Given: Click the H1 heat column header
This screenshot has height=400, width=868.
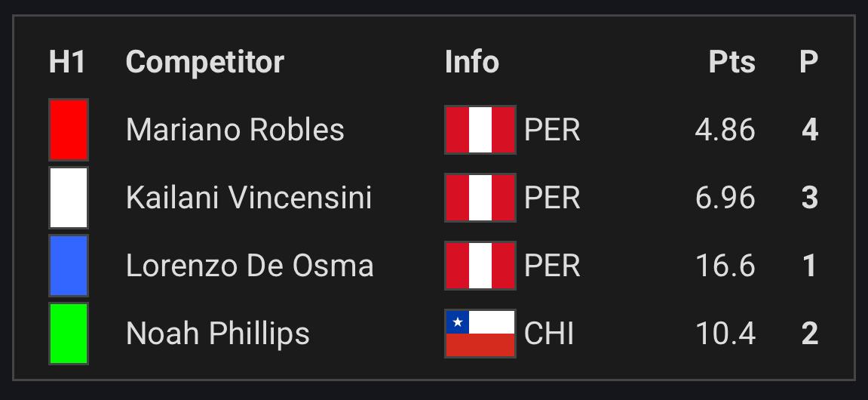Looking at the screenshot, I should click(68, 62).
